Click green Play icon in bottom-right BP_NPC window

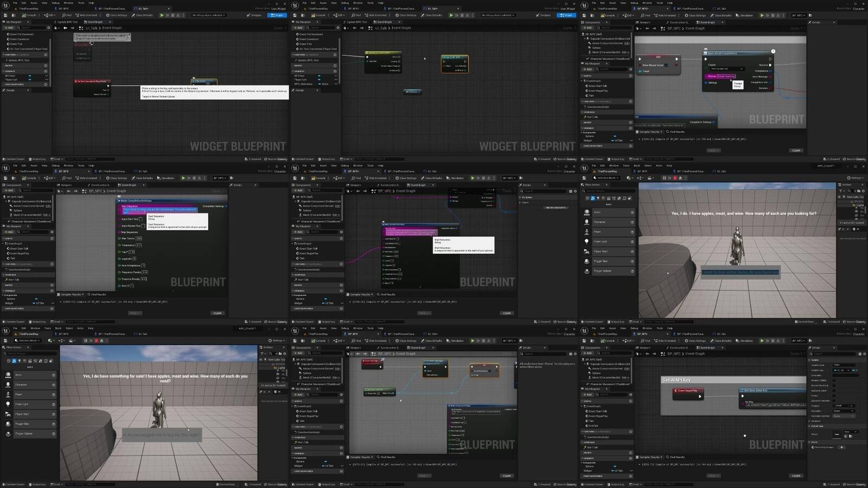pyautogui.click(x=762, y=341)
